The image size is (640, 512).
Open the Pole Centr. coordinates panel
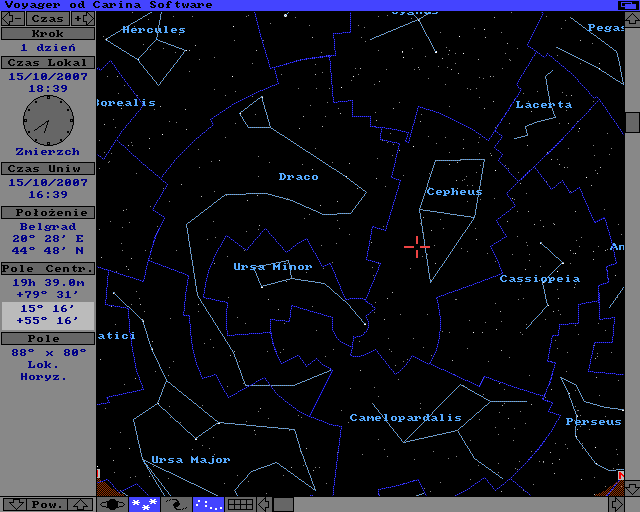(x=47, y=268)
